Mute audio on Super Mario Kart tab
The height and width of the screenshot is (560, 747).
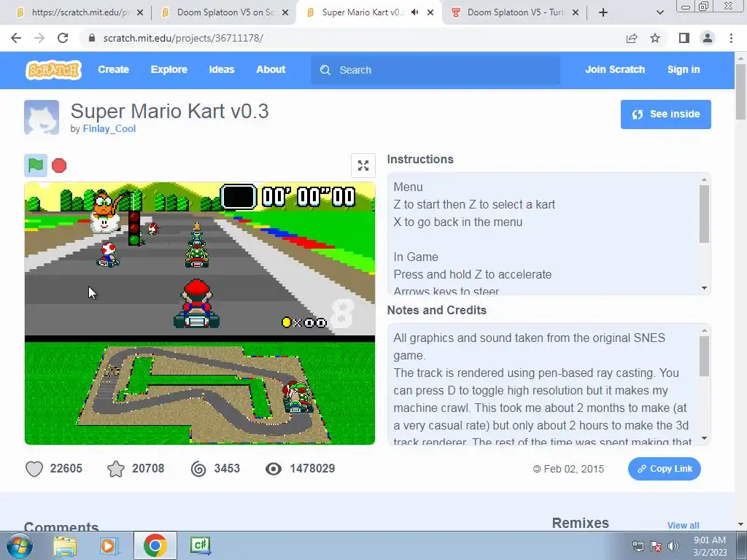tap(414, 12)
